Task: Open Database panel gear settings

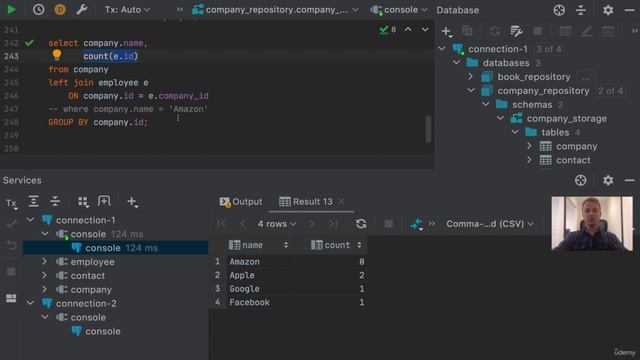Action: point(608,10)
